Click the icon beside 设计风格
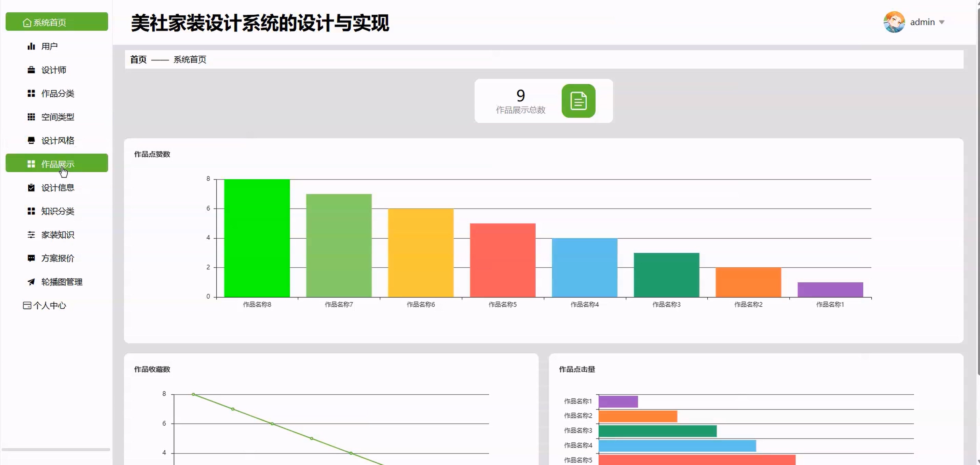The width and height of the screenshot is (980, 465). pyautogui.click(x=31, y=140)
